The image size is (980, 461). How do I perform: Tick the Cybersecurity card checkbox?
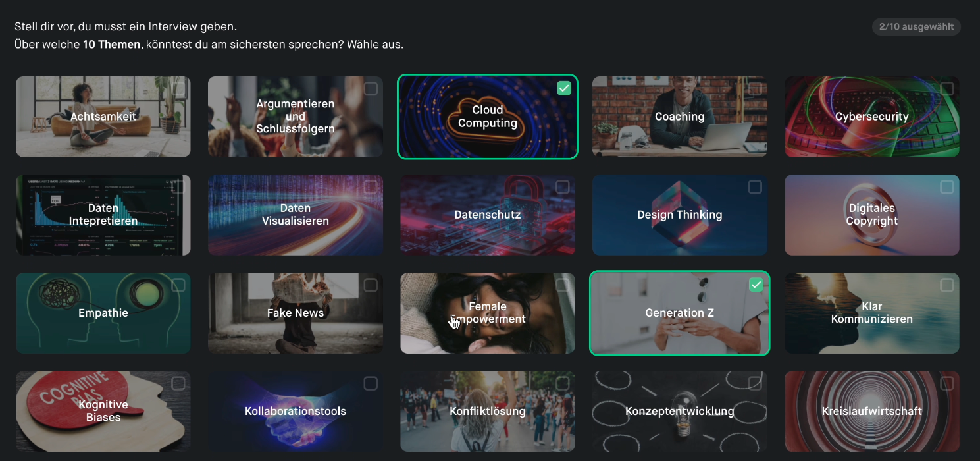point(947,88)
